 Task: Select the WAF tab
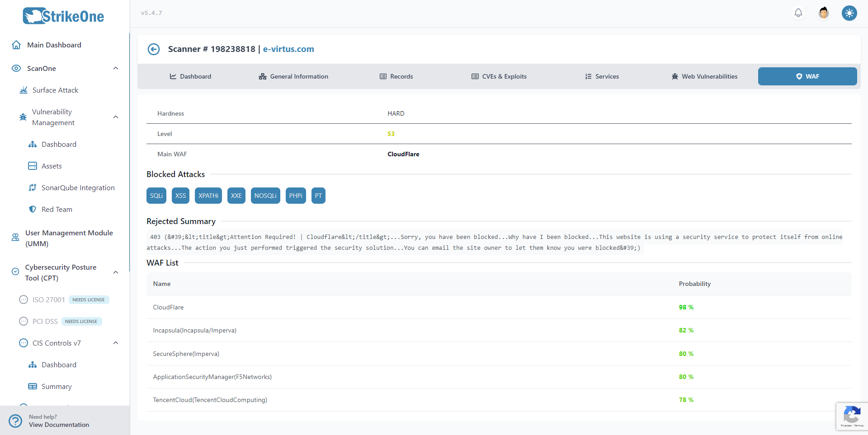[x=807, y=76]
